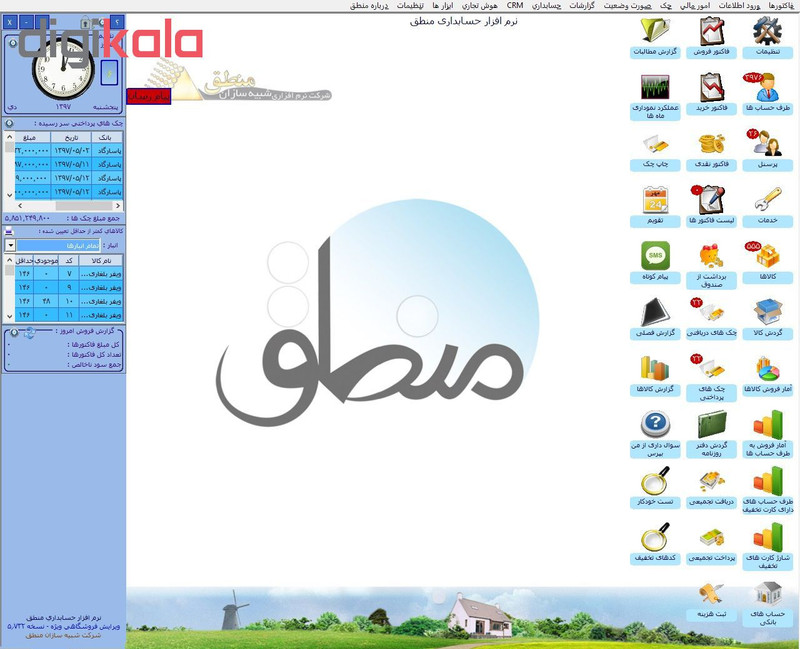Open آمار فروش به طرف حساب ها icon
This screenshot has height=649, width=800.
point(767,424)
